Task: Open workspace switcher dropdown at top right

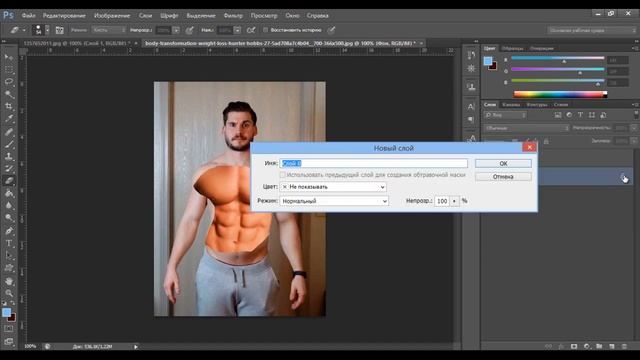Action: point(592,30)
